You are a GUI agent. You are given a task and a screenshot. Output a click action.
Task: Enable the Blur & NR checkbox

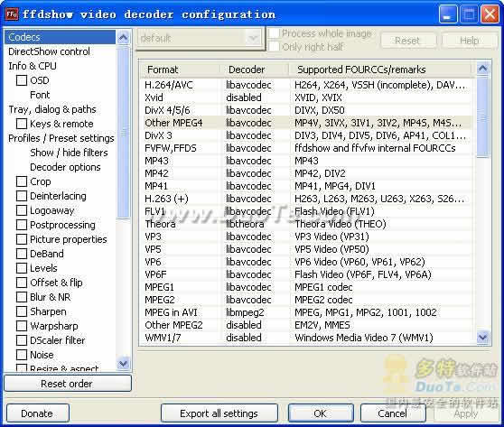click(x=22, y=297)
